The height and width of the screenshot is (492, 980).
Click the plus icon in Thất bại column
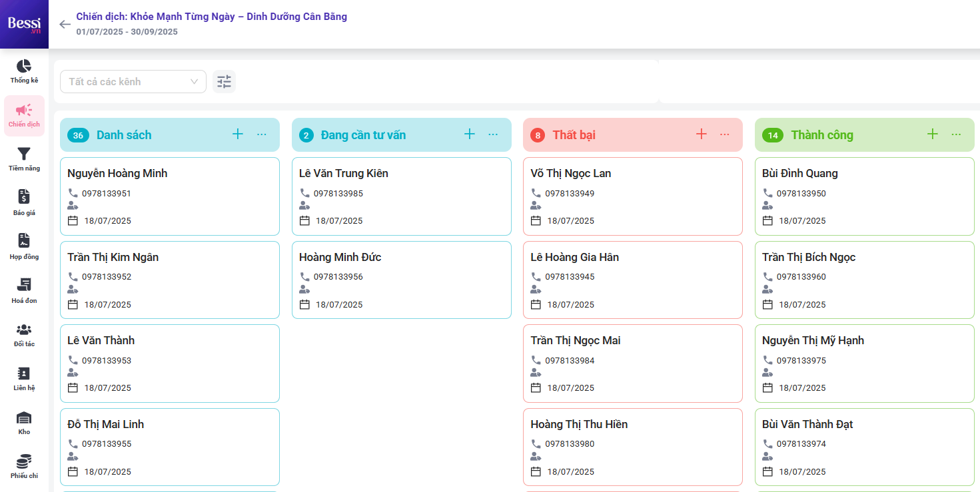(701, 134)
